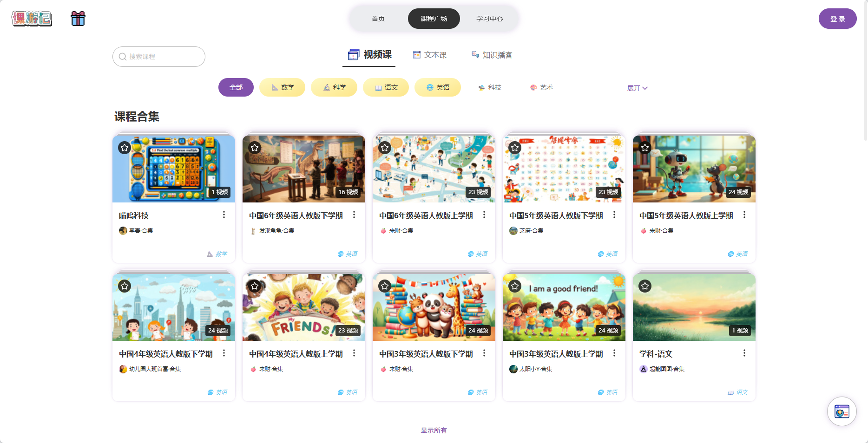
Task: Open more options for 中国4年级英语人教版上学期
Action: pyautogui.click(x=354, y=353)
